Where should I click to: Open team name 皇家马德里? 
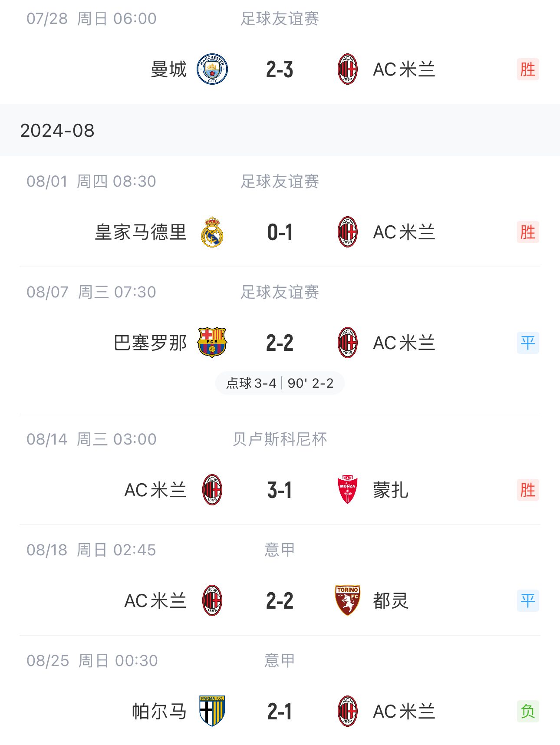coord(141,232)
